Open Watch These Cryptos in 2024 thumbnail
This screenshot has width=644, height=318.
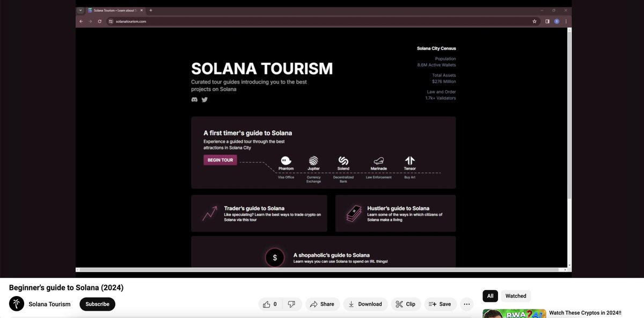click(x=514, y=314)
